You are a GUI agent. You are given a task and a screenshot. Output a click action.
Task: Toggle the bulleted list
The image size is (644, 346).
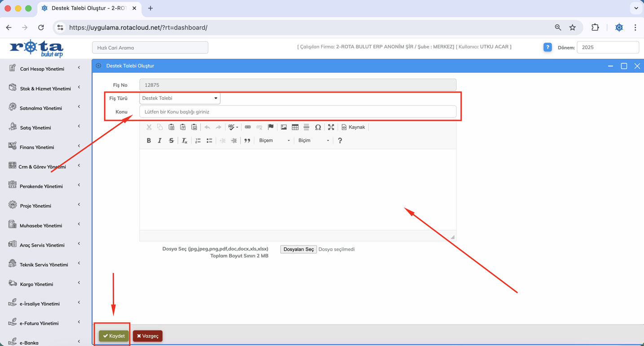(209, 141)
